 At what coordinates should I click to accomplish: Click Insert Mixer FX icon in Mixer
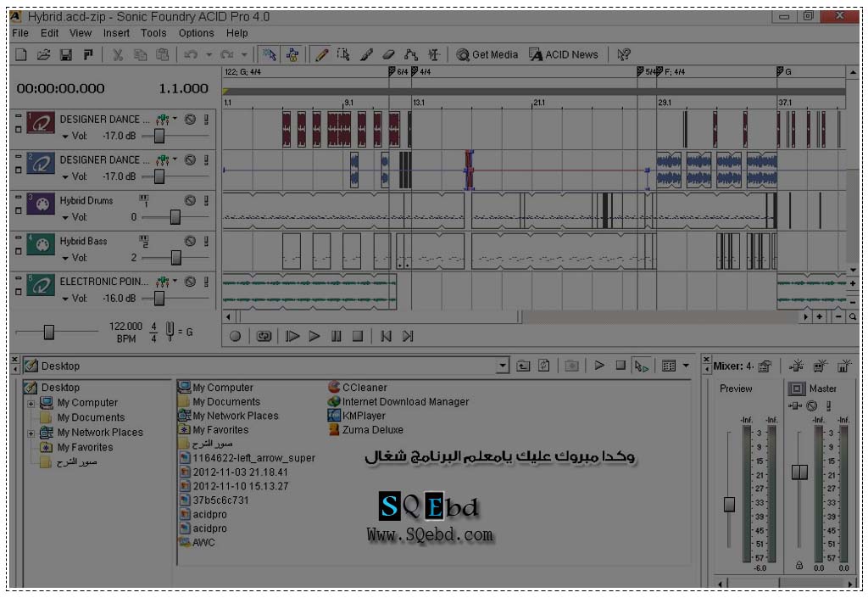(x=797, y=366)
